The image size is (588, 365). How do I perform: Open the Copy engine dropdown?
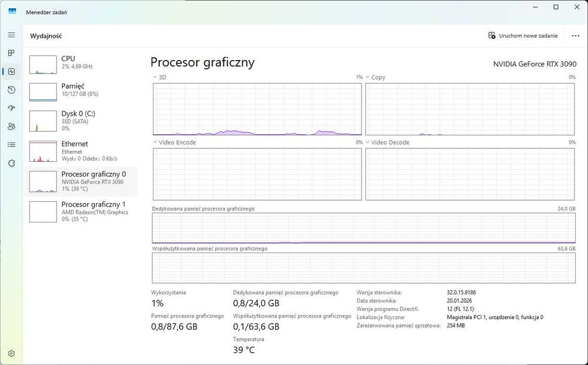click(x=376, y=77)
